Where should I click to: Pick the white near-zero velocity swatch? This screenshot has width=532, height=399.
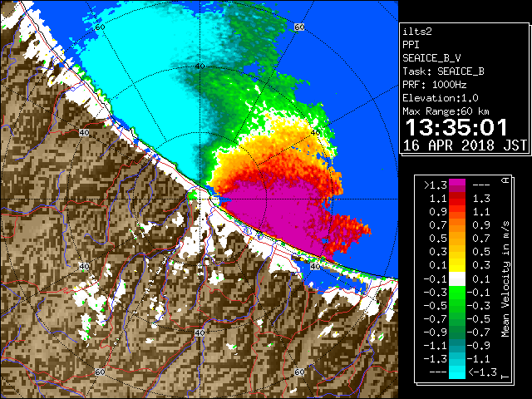tap(457, 279)
